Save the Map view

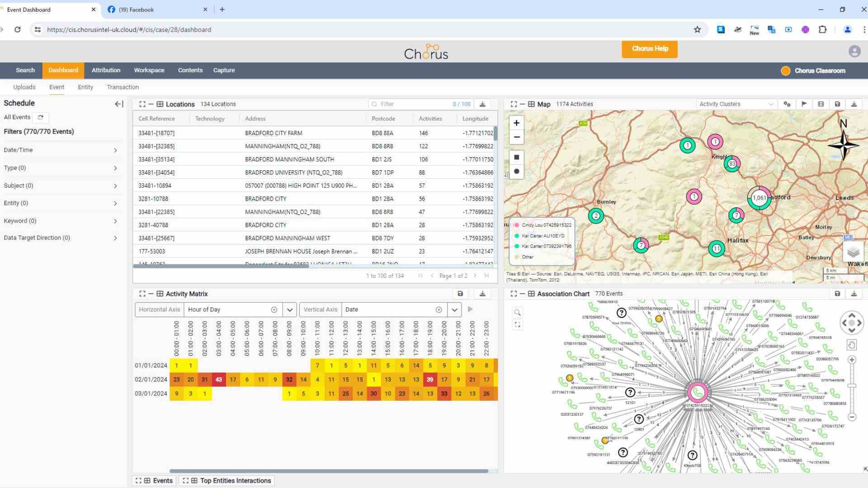tap(837, 104)
